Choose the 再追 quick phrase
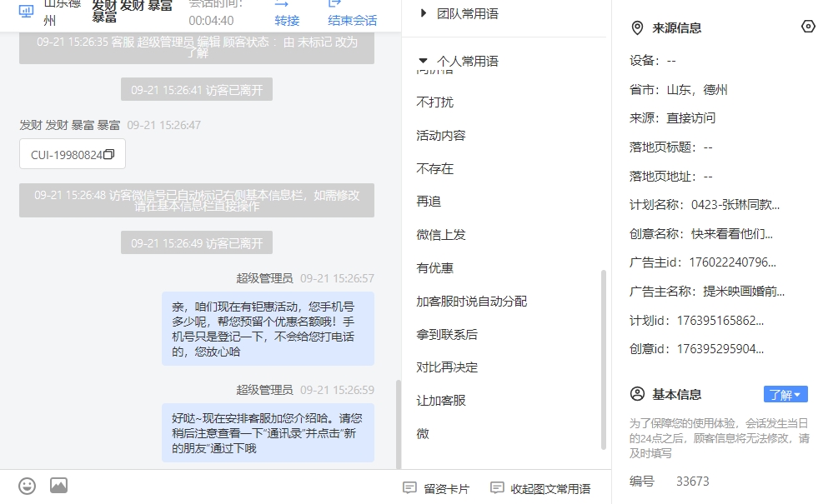The height and width of the screenshot is (504, 818). point(429,201)
